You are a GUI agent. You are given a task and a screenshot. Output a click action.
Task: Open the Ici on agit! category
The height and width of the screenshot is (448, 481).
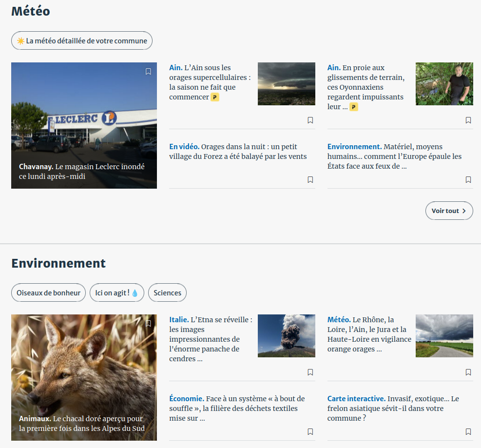click(116, 293)
